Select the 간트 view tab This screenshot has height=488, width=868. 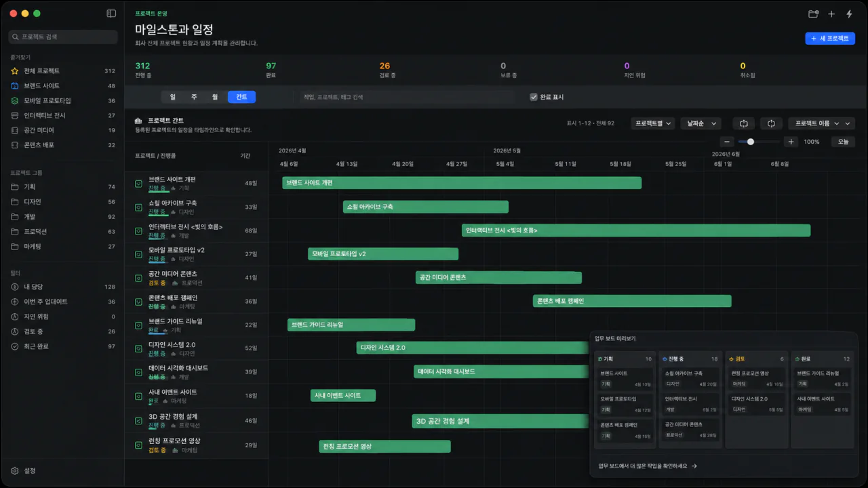tap(241, 97)
